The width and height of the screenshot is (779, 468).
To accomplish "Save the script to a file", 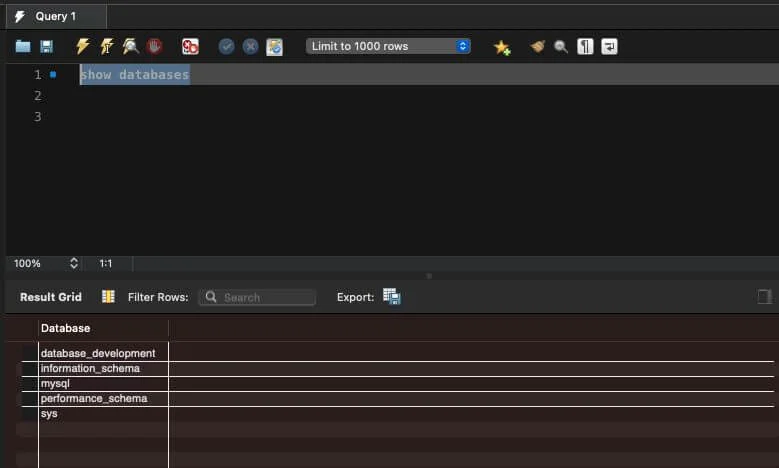I will [x=47, y=47].
